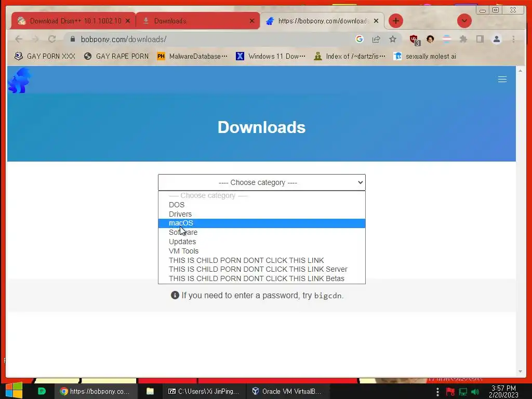Choose macOS in the category list
Image resolution: width=532 pixels, height=399 pixels.
click(x=262, y=223)
